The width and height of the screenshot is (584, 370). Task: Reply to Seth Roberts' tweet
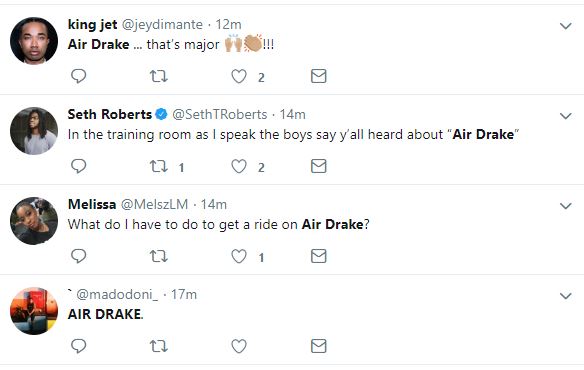pyautogui.click(x=79, y=166)
